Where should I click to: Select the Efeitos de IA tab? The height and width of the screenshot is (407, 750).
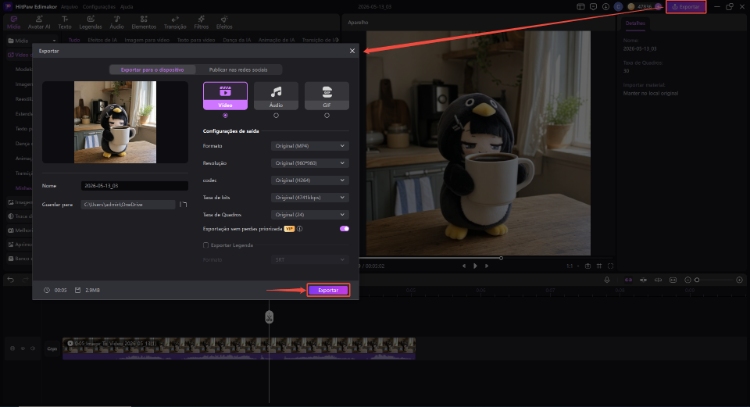point(102,40)
